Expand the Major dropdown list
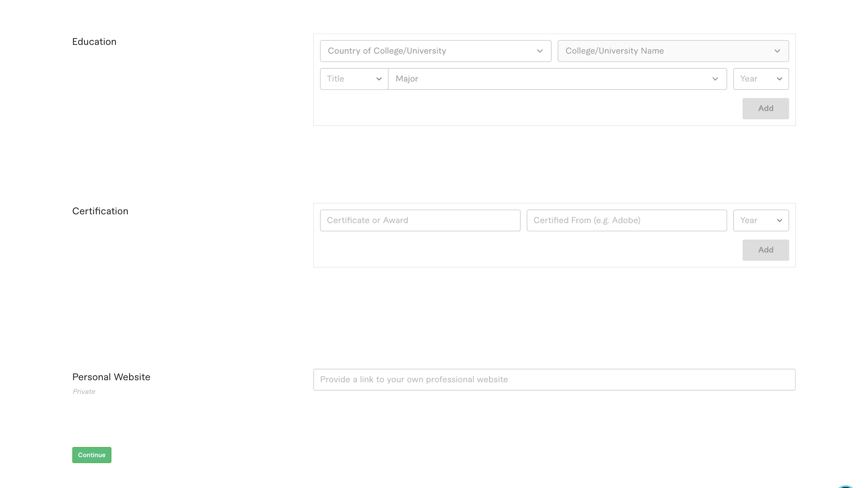Viewport: 868px width, 488px height. [x=553, y=79]
